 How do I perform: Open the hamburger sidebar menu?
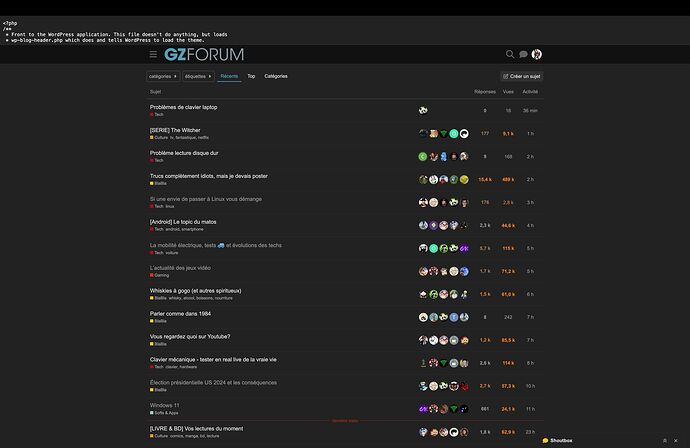(x=153, y=54)
